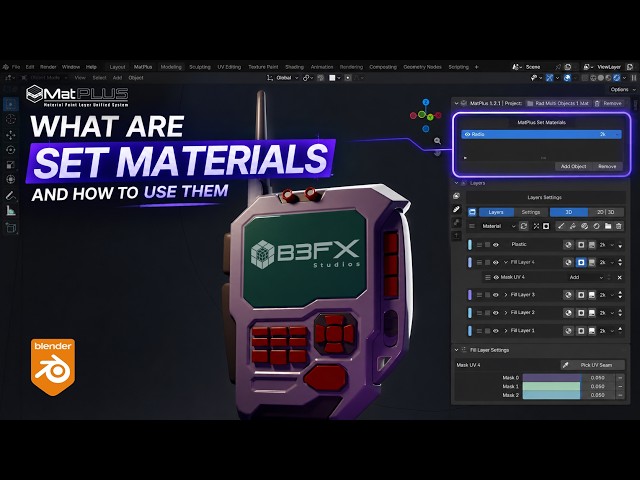The width and height of the screenshot is (640, 480).
Task: Click the eyedropper icon beside Pick UV Seam
Action: pos(565,365)
